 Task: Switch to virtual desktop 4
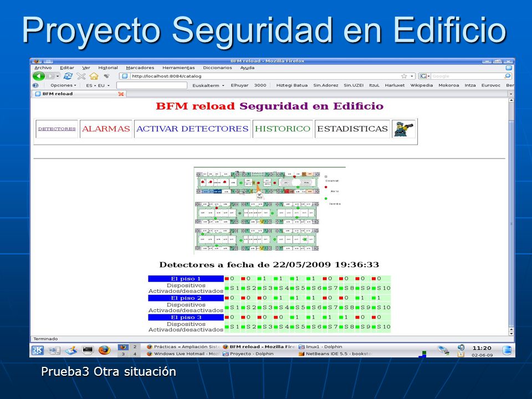click(135, 354)
